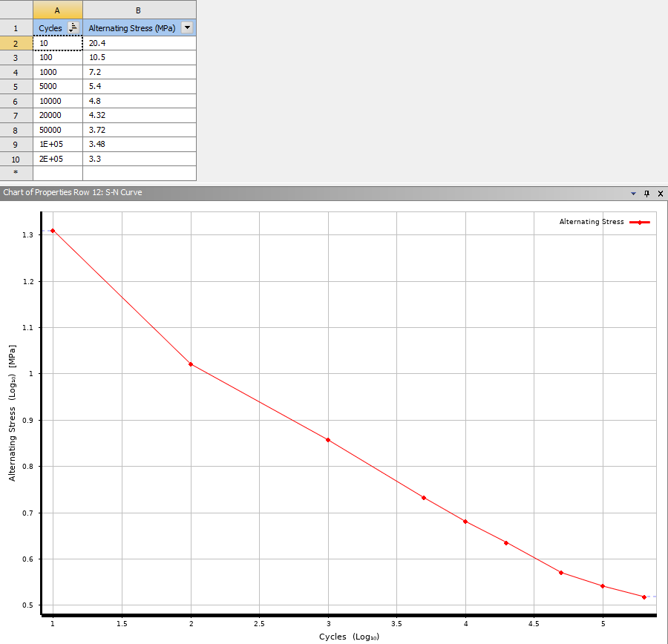Image resolution: width=668 pixels, height=644 pixels.
Task: Select column A header
Action: pos(57,10)
